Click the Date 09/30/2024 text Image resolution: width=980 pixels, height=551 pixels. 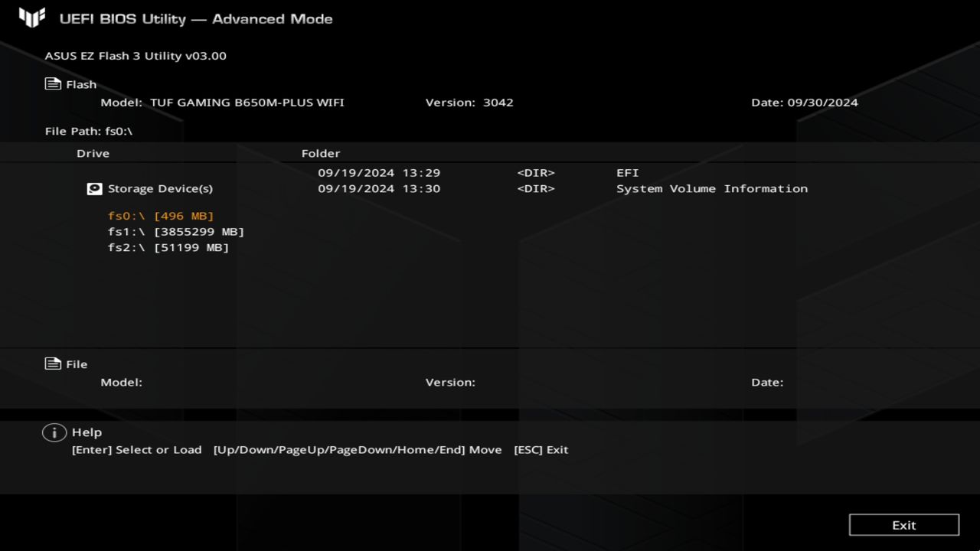coord(805,103)
